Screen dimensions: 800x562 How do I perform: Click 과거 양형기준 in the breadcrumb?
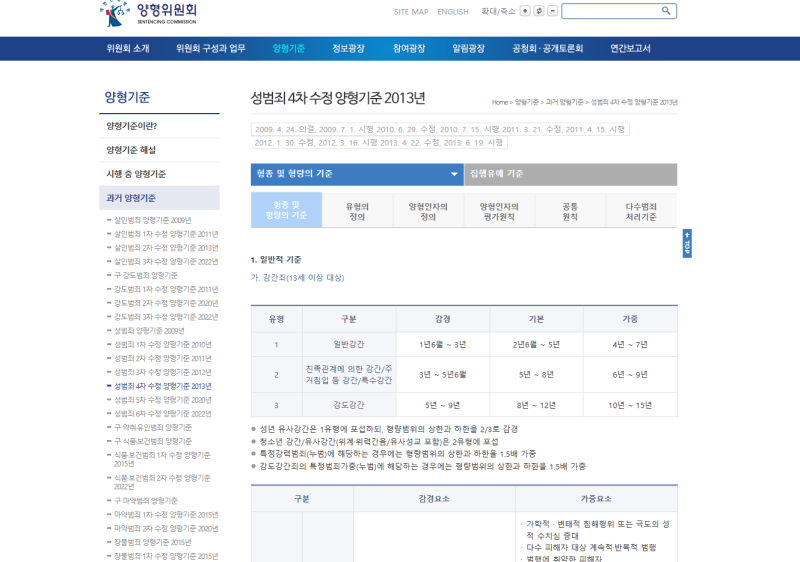564,103
